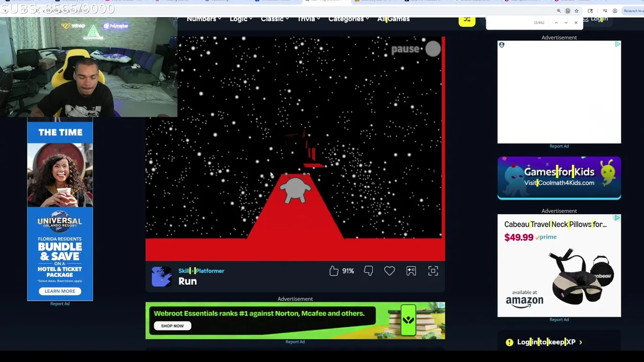Expand the Trivia menu dropdown
The height and width of the screenshot is (362, 644).
(309, 19)
